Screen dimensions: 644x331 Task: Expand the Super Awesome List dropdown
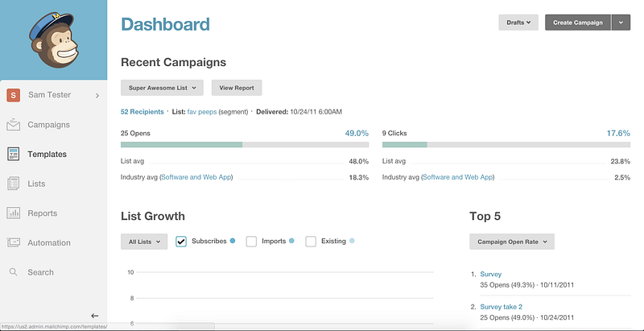coord(162,88)
